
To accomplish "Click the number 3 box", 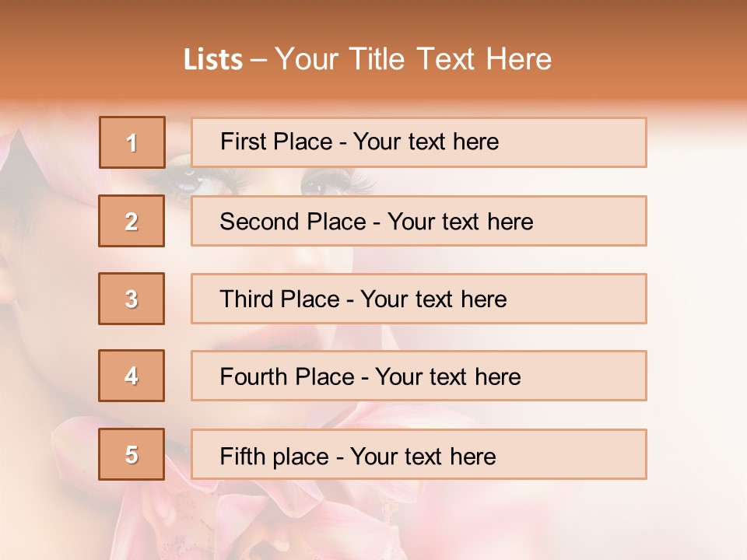I will pos(132,299).
